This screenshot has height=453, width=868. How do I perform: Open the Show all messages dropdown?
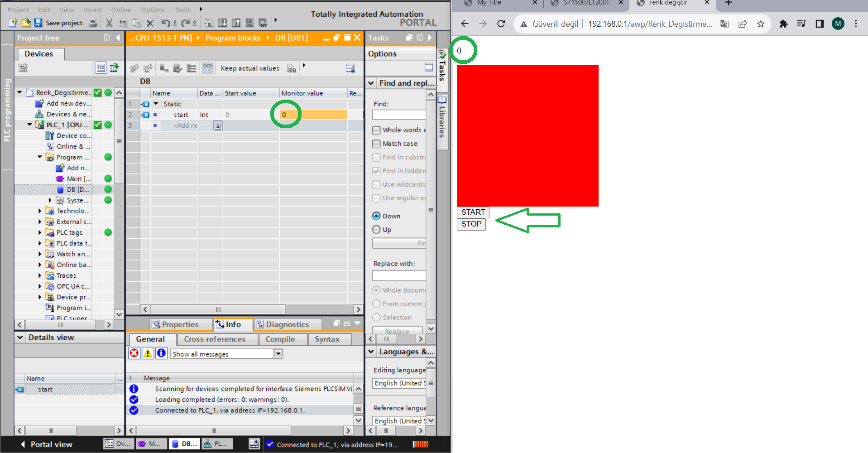click(278, 354)
